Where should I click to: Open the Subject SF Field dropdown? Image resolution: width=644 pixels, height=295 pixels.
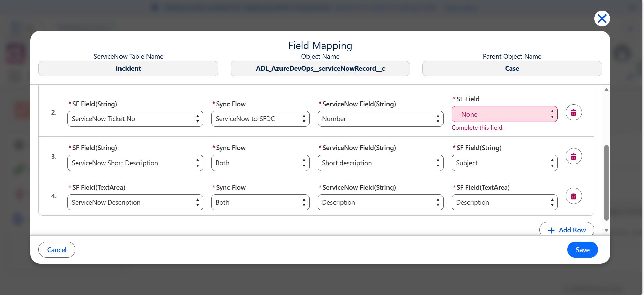tap(504, 163)
